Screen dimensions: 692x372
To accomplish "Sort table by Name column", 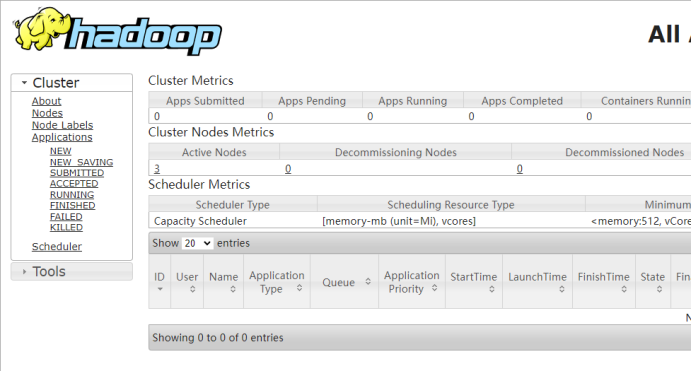I will 223,282.
